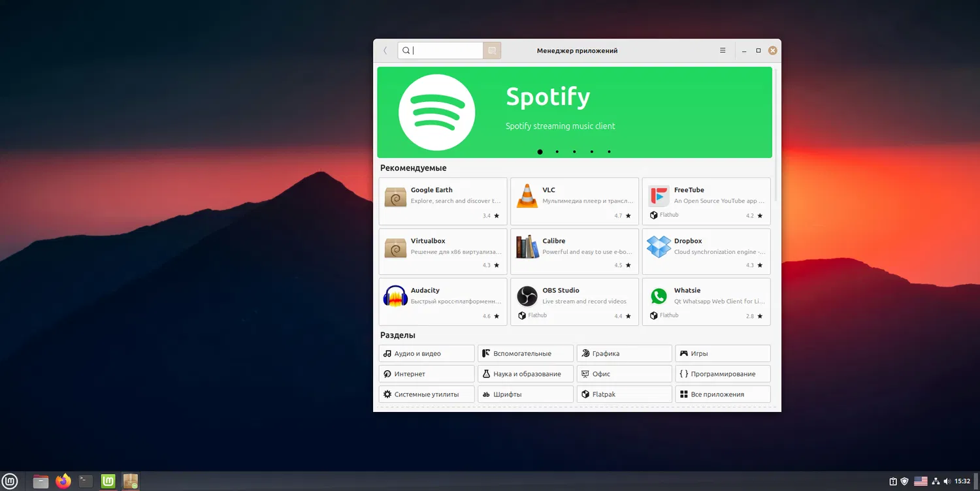Viewport: 980px width, 491px height.
Task: Open the clipboard-with-exclamation tray icon
Action: point(893,481)
